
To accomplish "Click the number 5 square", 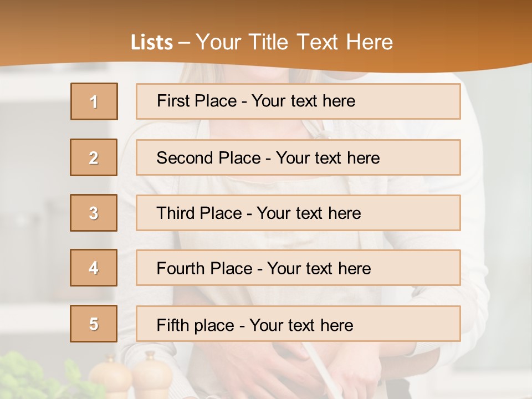I will pos(94,324).
